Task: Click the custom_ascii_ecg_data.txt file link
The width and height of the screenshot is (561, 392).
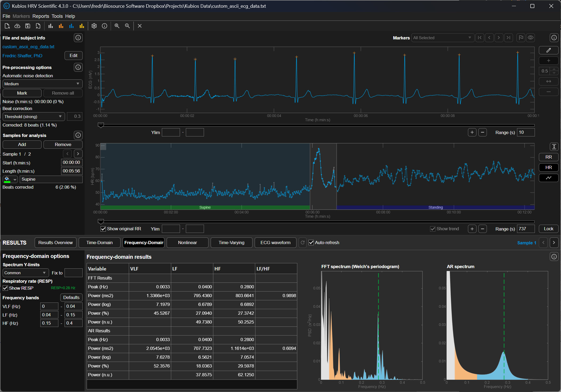Action: [29, 47]
